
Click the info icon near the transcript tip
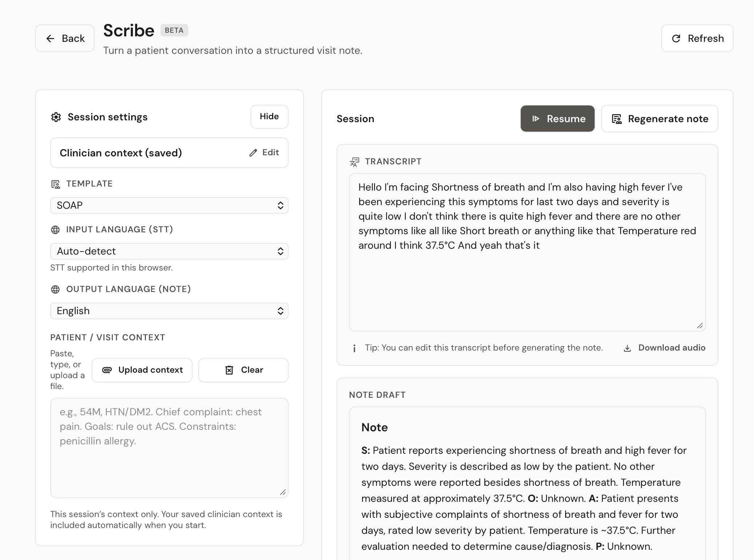(x=354, y=348)
